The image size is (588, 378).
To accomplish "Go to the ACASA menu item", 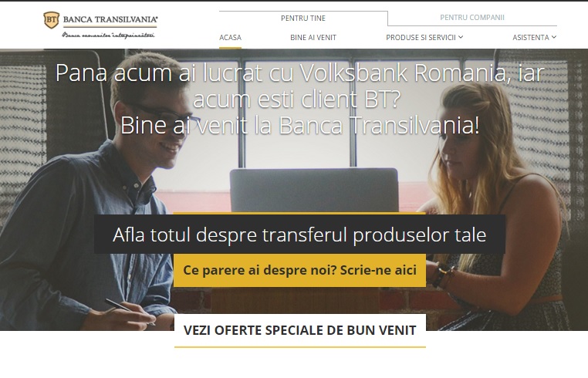I will pos(230,38).
